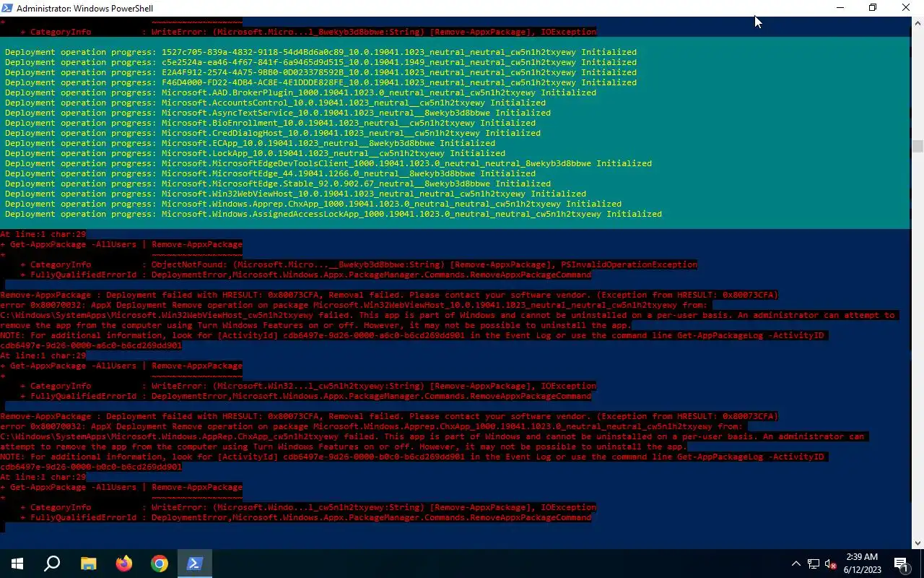Select the PowerShell taskbar button
Image resolution: width=924 pixels, height=578 pixels.
click(x=194, y=564)
